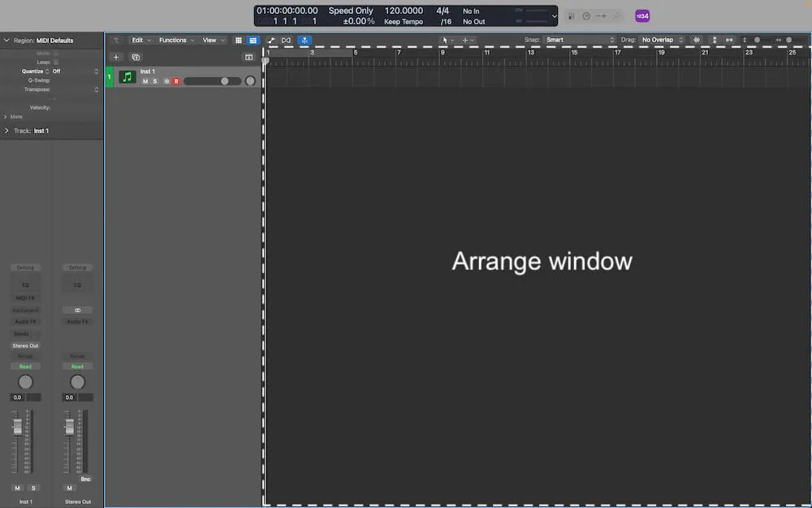Click the duplicate track icon beside the plus
The width and height of the screenshot is (812, 508).
coord(136,58)
